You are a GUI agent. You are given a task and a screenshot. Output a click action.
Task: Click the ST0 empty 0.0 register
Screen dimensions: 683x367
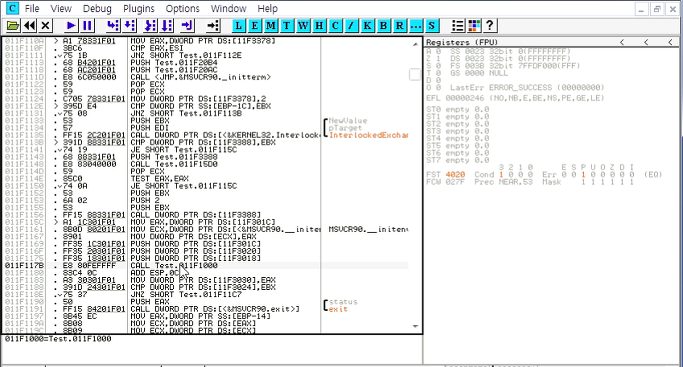pyautogui.click(x=457, y=109)
